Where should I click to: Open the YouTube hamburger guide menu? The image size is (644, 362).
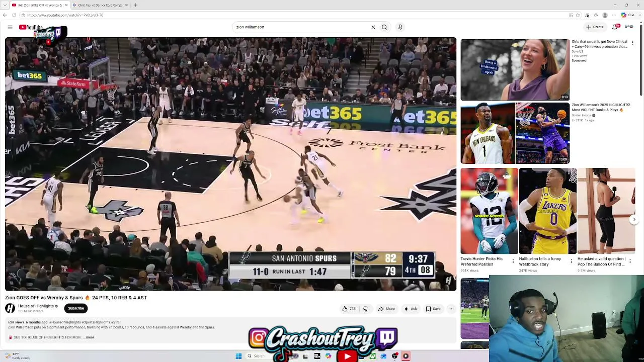tap(10, 27)
